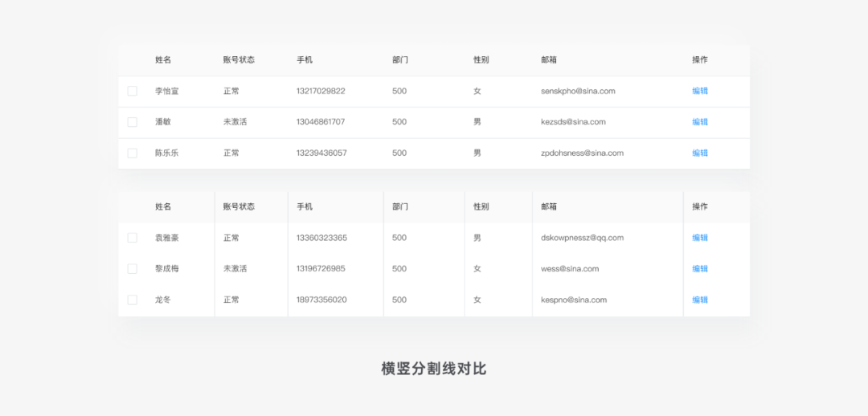This screenshot has width=868, height=416.
Task: Click gender 男 in 陈乐乐's row
Action: coord(477,153)
